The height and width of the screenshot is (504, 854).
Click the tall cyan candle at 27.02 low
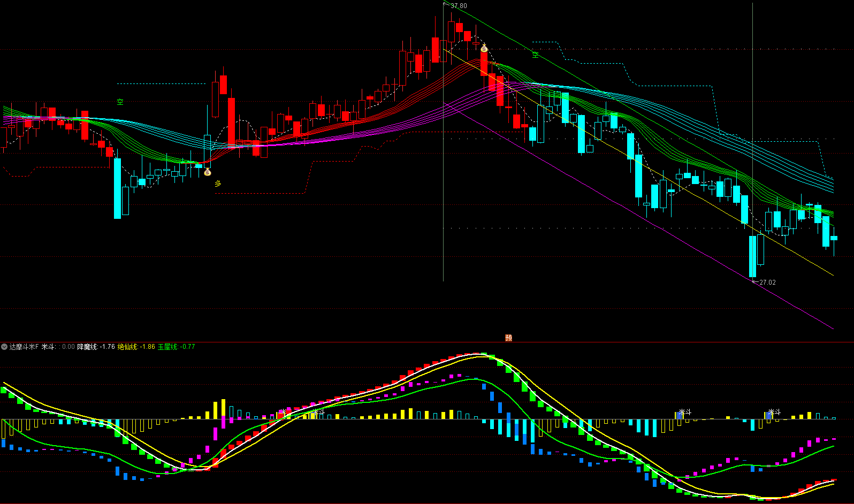click(752, 256)
